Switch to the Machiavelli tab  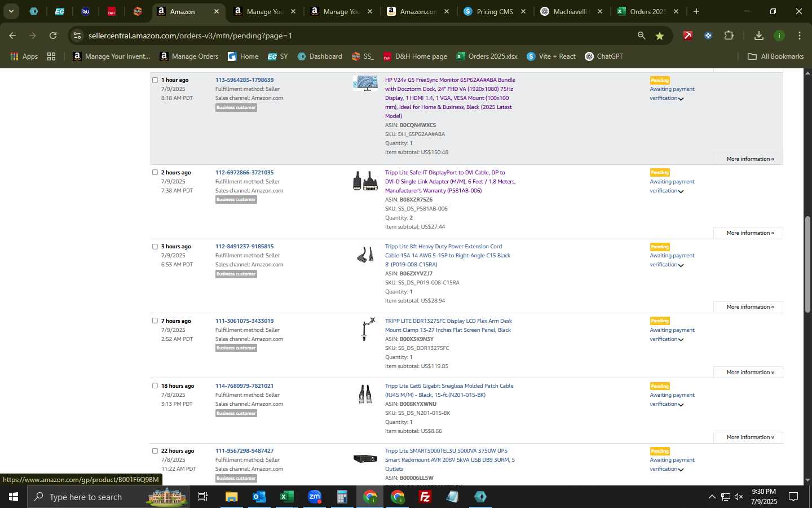click(x=570, y=11)
